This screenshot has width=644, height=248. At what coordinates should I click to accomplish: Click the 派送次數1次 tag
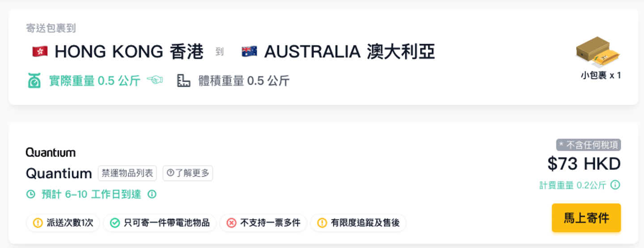point(63,223)
